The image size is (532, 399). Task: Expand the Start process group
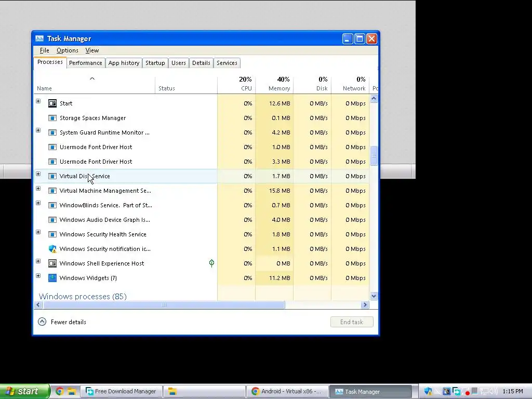pos(38,101)
